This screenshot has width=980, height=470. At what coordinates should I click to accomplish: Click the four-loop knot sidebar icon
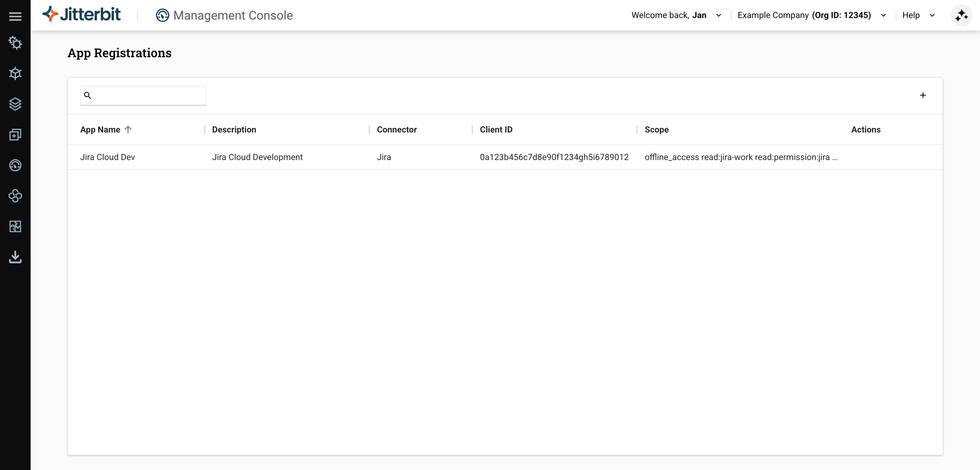pyautogui.click(x=15, y=196)
